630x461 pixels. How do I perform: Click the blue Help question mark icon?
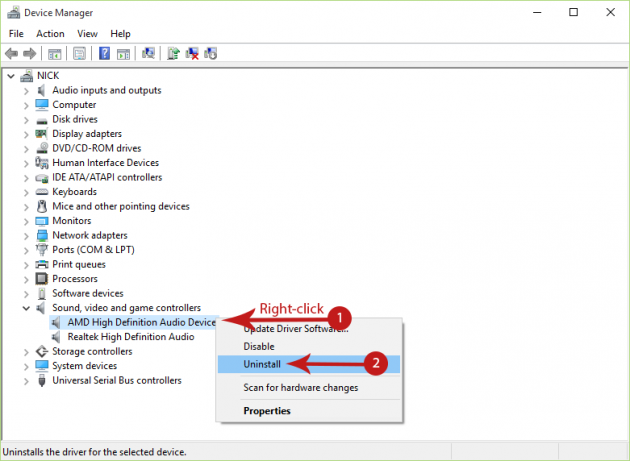[x=104, y=54]
